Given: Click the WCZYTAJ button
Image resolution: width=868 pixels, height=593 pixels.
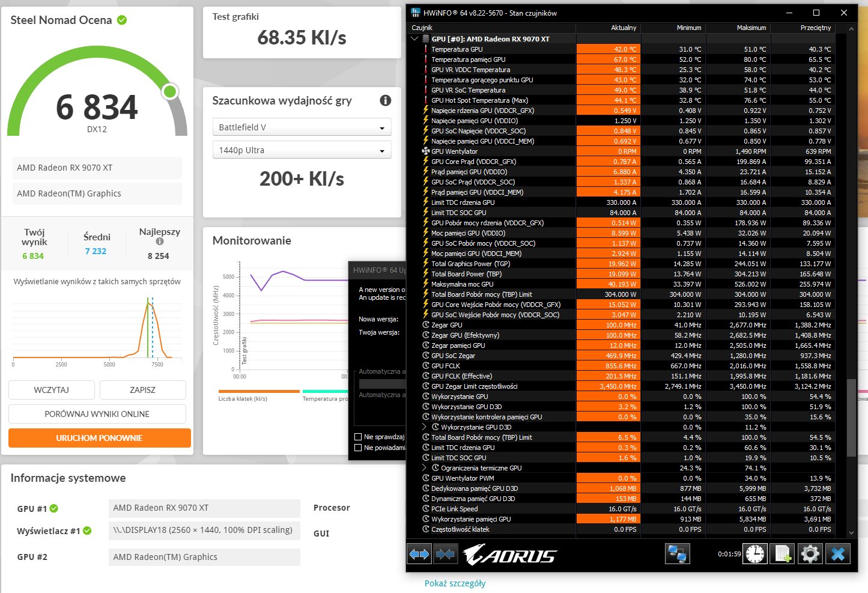Looking at the screenshot, I should [52, 390].
